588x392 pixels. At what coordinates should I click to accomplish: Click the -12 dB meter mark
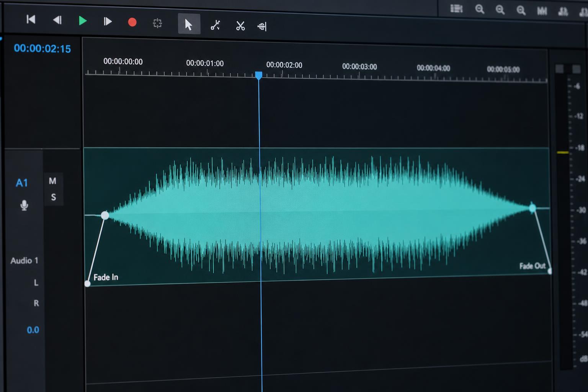tap(578, 116)
